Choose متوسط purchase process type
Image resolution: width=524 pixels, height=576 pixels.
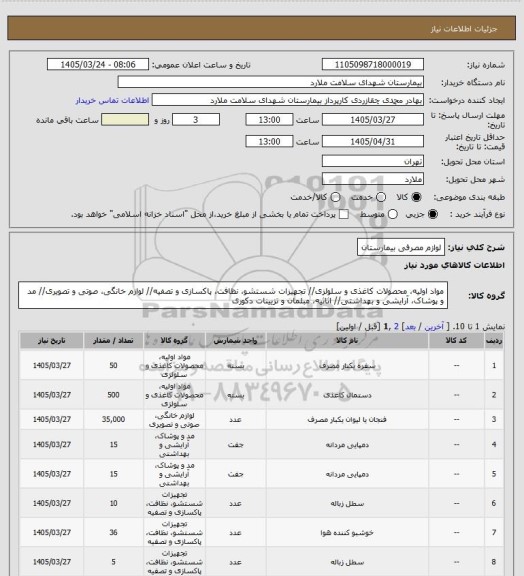coord(393,214)
